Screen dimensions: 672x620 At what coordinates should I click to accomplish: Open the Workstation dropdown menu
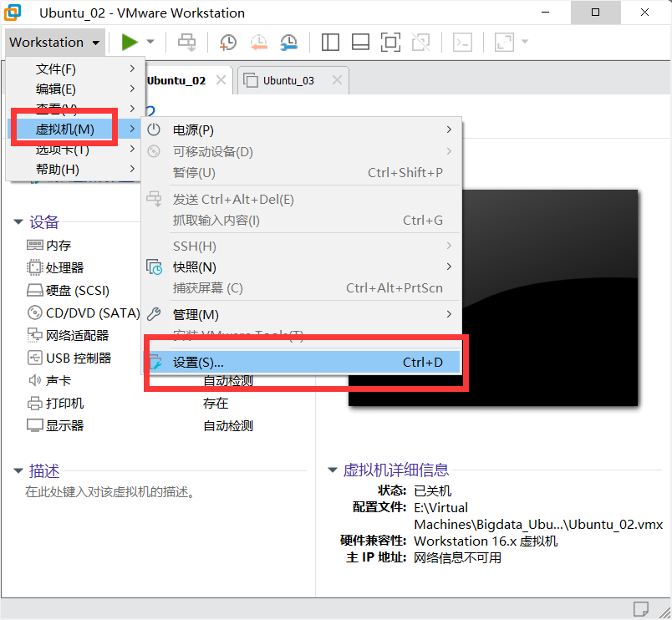pyautogui.click(x=55, y=42)
